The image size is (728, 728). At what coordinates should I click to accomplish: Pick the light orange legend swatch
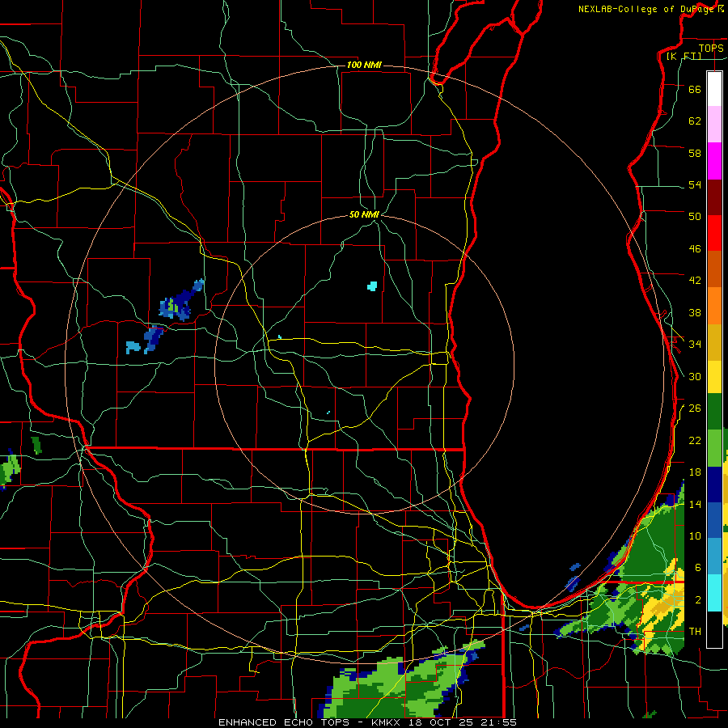[x=714, y=305]
